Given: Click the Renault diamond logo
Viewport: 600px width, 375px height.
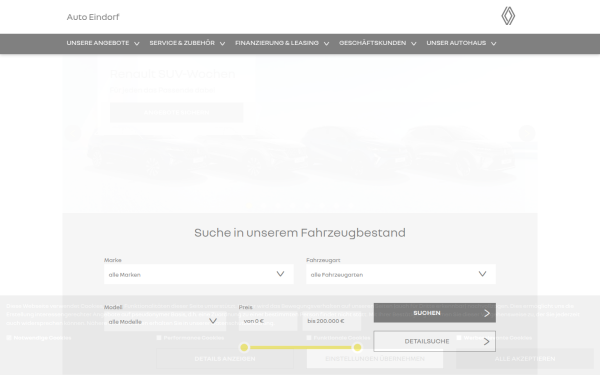Looking at the screenshot, I should [508, 16].
